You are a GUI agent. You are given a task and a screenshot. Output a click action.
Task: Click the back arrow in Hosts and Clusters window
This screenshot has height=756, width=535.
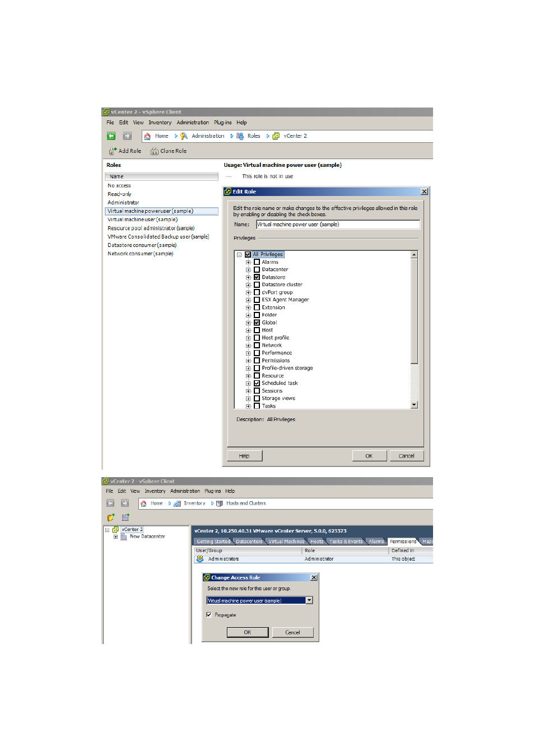pyautogui.click(x=110, y=503)
